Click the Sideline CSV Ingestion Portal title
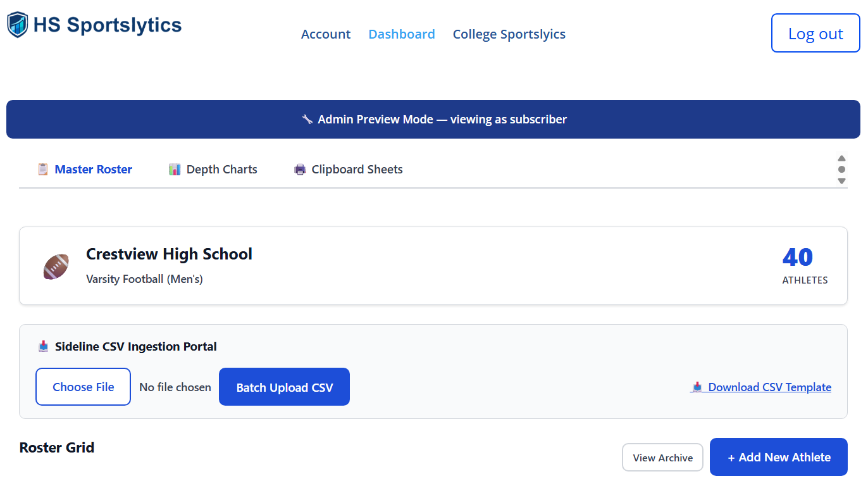The image size is (868, 481). [x=136, y=346]
